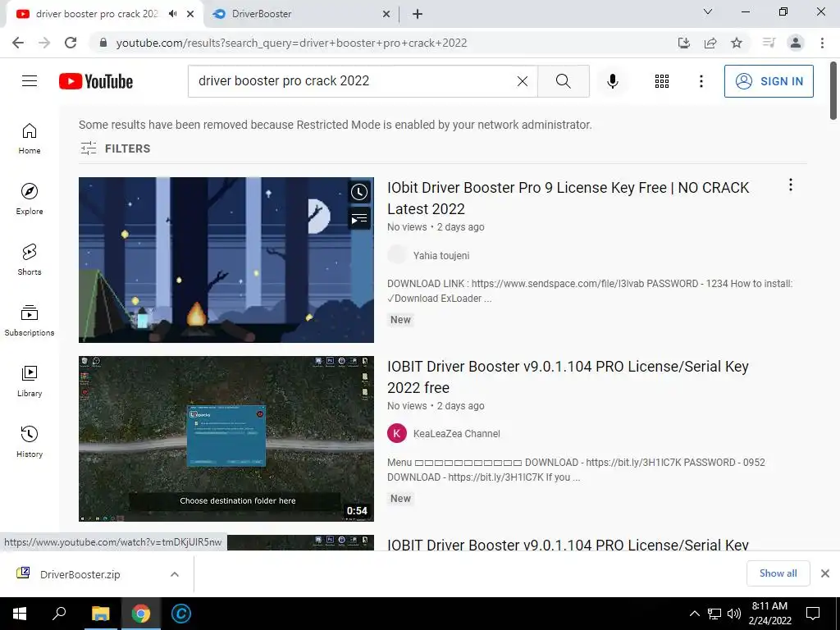The width and height of the screenshot is (840, 630).
Task: Share this page icon
Action: click(x=710, y=43)
